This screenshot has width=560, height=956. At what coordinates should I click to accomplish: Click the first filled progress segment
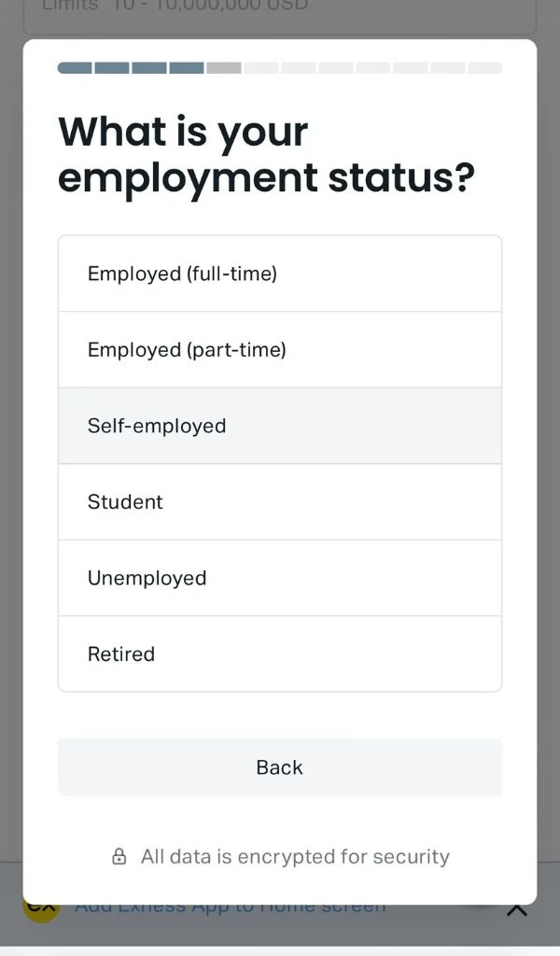click(75, 67)
